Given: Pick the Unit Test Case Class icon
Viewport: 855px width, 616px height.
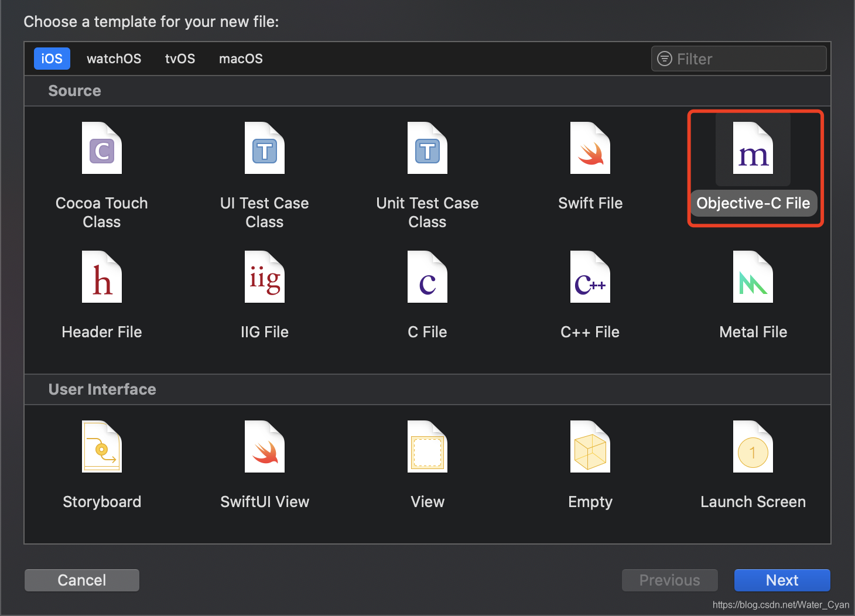Looking at the screenshot, I should pos(427,148).
